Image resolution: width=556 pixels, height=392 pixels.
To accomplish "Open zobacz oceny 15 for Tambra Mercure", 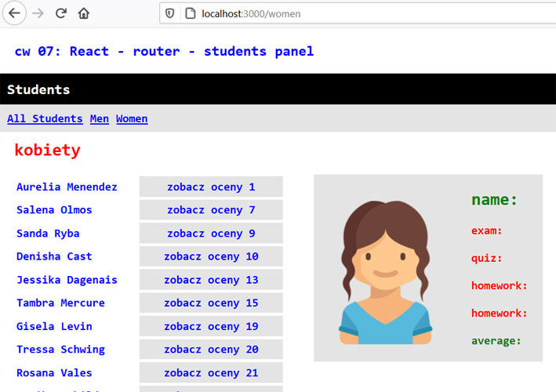I will [x=211, y=303].
